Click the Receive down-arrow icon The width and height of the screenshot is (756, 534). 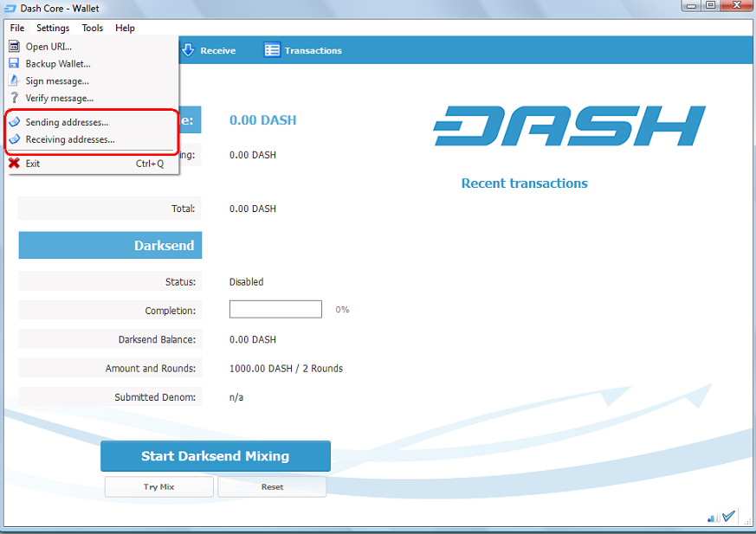click(x=188, y=49)
